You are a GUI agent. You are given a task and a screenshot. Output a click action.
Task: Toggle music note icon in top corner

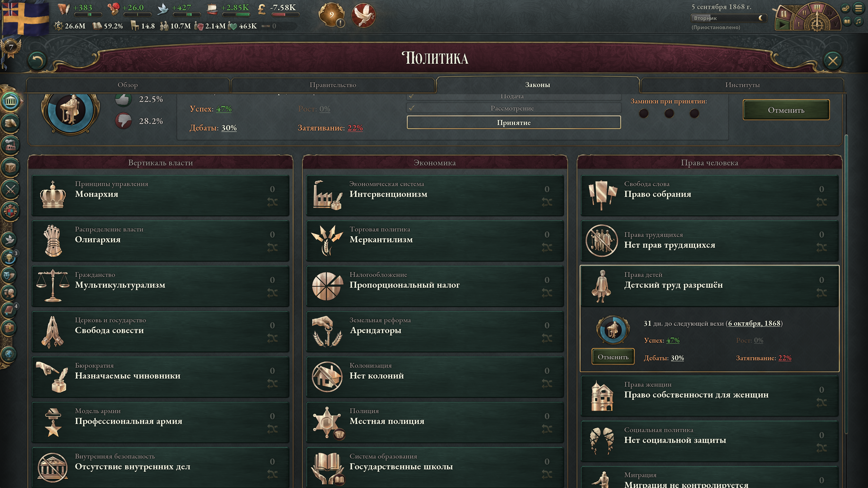tap(859, 22)
